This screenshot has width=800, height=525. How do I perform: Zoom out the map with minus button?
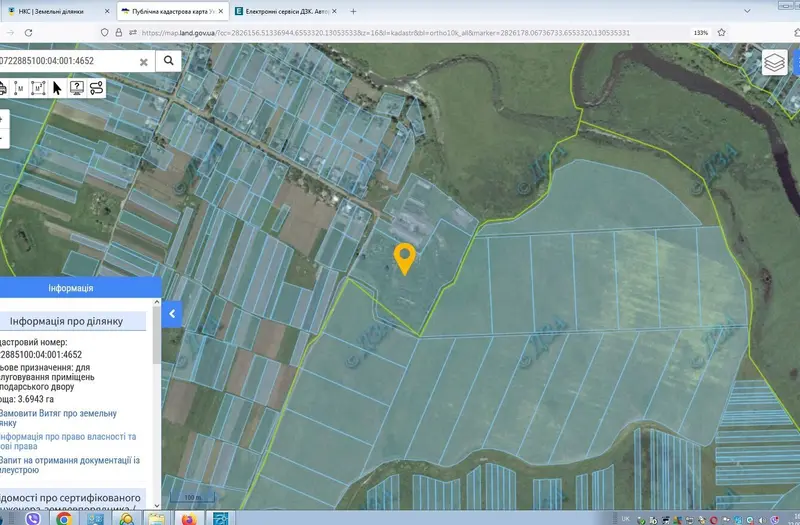click(3, 138)
